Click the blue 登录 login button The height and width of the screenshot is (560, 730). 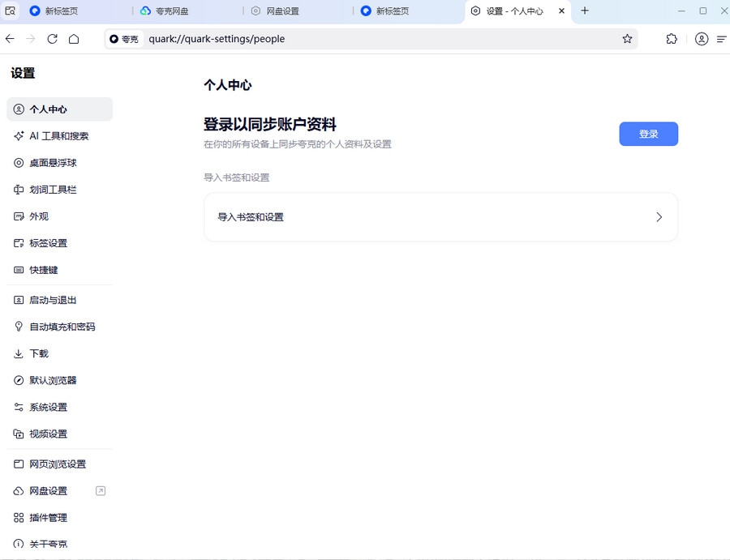[648, 135]
